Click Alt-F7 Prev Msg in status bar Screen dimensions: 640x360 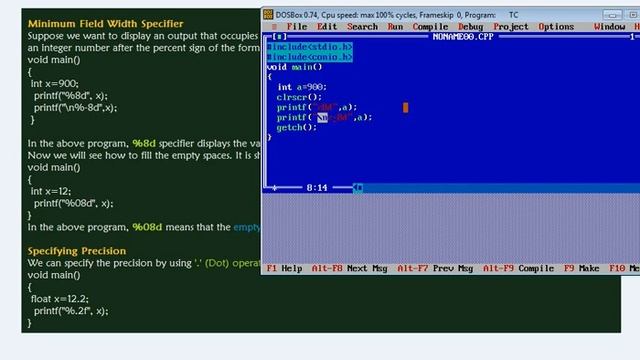coord(435,269)
